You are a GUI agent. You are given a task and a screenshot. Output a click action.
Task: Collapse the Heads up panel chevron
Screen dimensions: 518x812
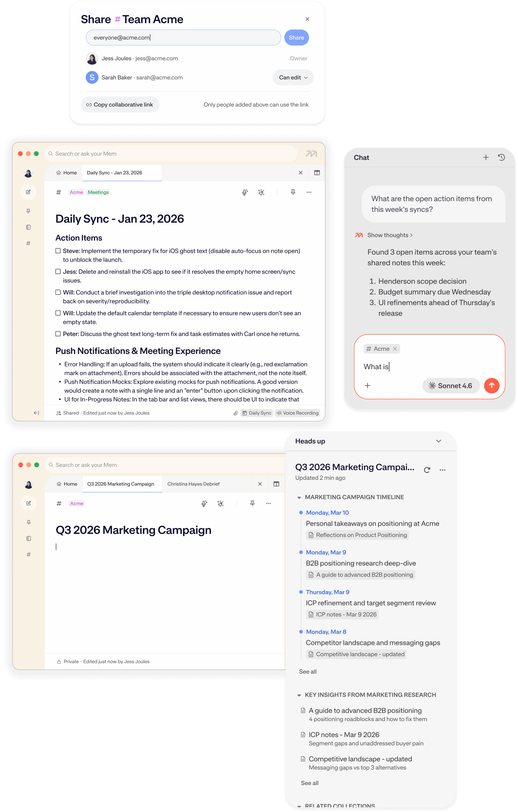[x=438, y=441]
